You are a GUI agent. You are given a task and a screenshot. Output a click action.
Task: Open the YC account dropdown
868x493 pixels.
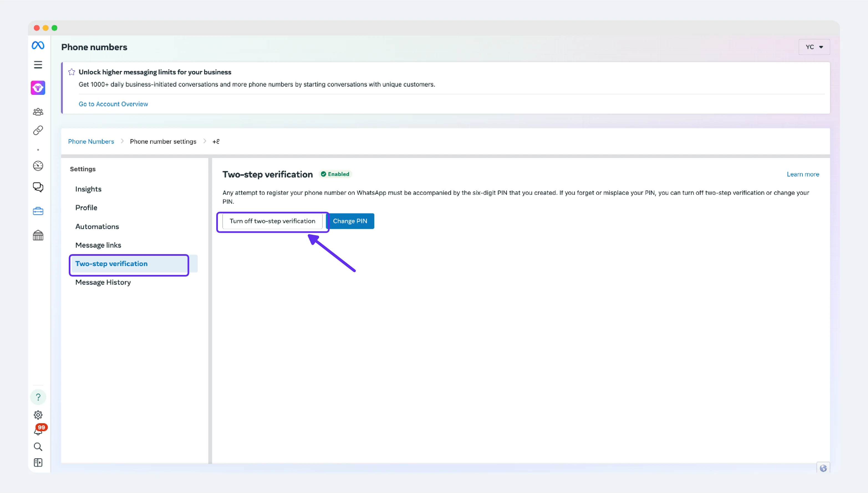coord(814,47)
